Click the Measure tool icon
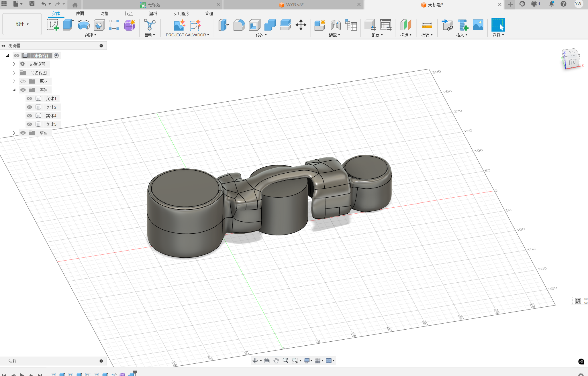 427,25
